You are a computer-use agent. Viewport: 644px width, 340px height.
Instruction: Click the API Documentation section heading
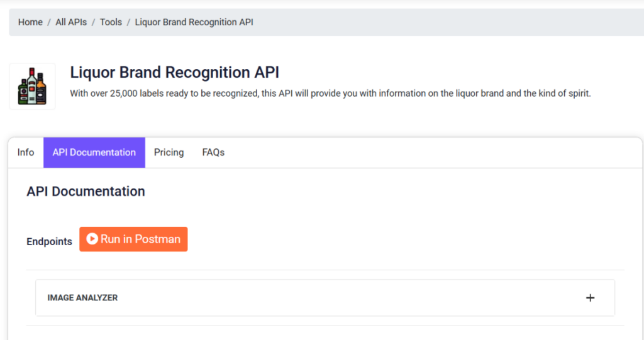pyautogui.click(x=86, y=191)
